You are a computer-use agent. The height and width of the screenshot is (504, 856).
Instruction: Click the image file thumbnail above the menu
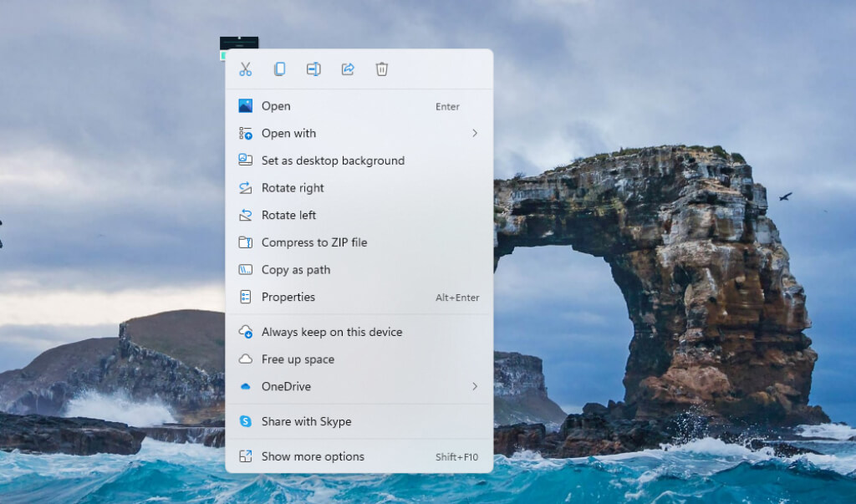point(238,43)
